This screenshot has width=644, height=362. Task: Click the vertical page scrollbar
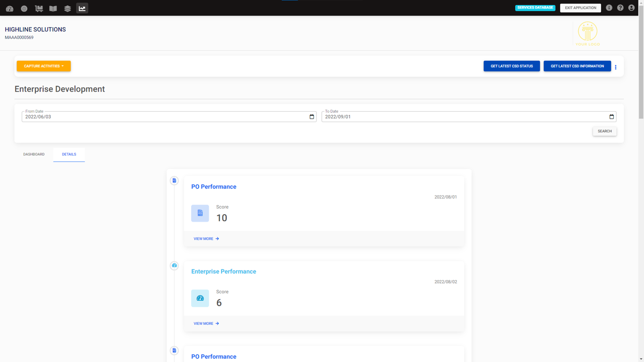click(x=641, y=65)
